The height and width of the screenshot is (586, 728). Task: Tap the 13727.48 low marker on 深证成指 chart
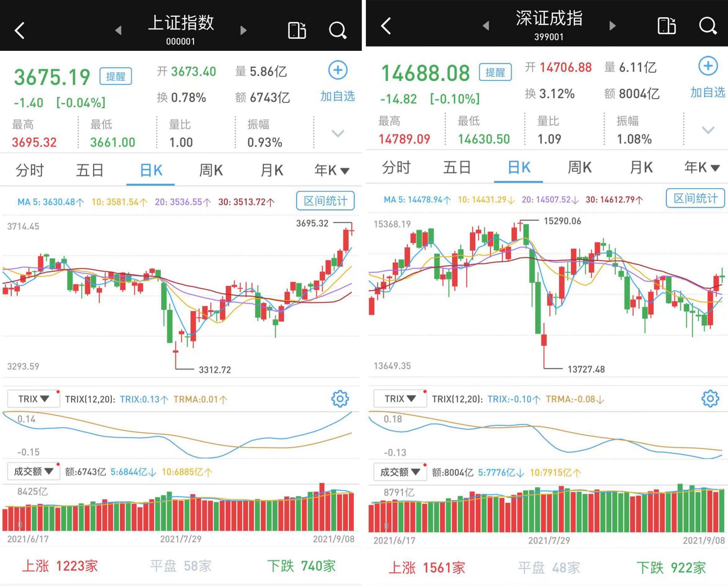(x=586, y=369)
